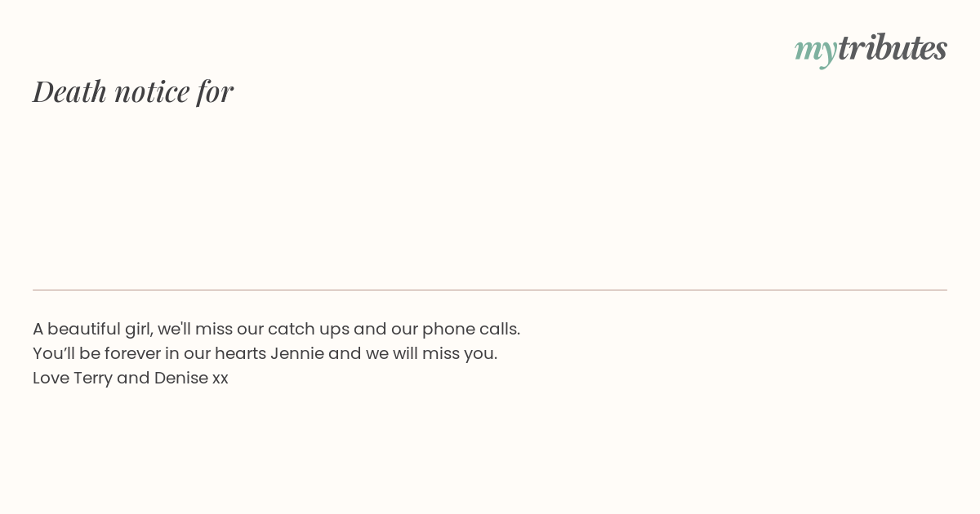Click the word "hearts" in the message
This screenshot has height=514, width=980.
click(241, 353)
